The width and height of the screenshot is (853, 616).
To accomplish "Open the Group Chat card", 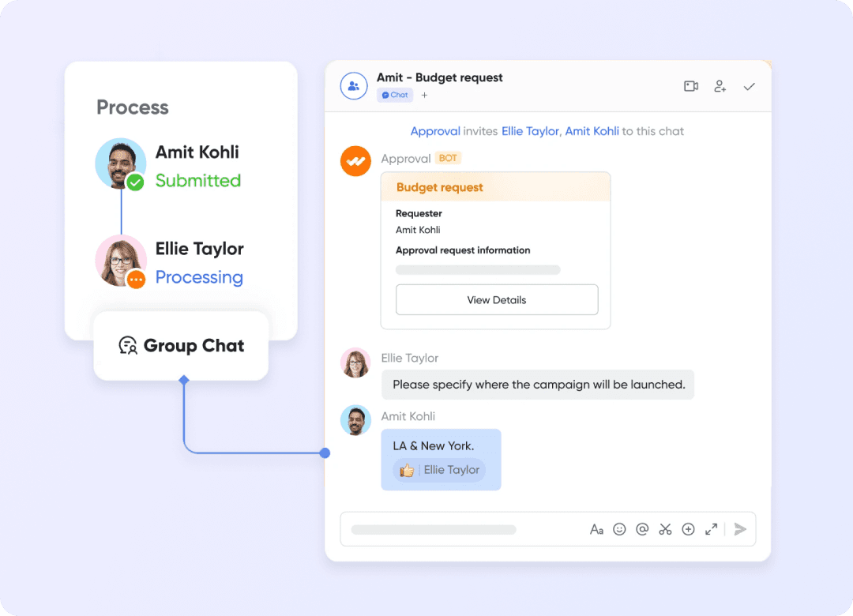I will 181,346.
